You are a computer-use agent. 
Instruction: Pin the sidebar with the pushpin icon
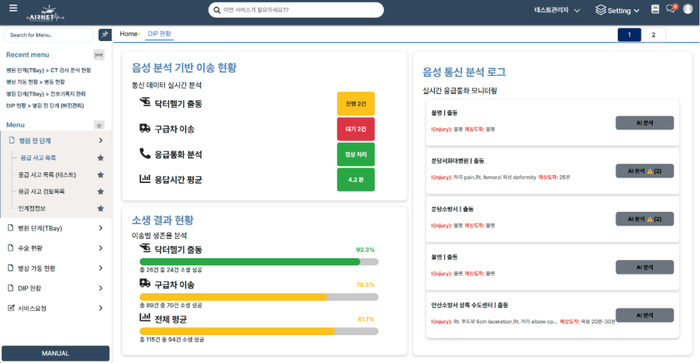[105, 34]
